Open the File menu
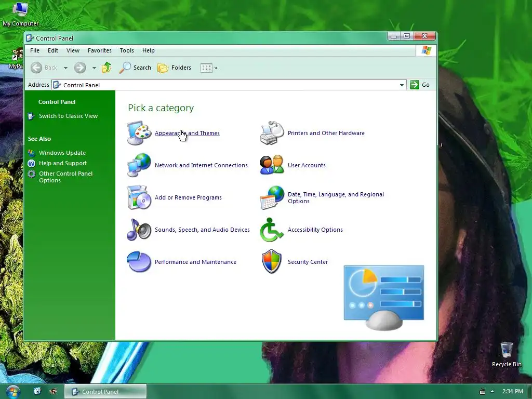 coord(35,50)
